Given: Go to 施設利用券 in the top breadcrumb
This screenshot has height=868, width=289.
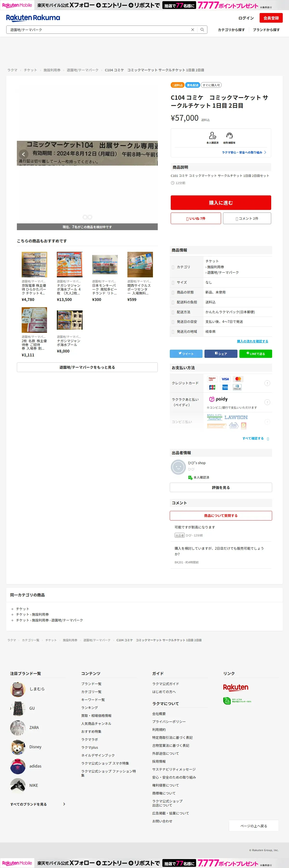Looking at the screenshot, I should (52, 70).
